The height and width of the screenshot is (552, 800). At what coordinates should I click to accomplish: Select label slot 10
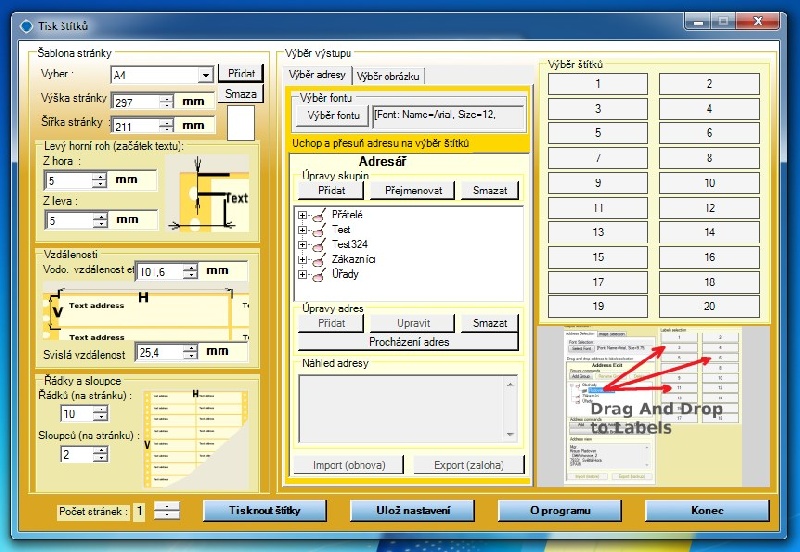point(709,183)
